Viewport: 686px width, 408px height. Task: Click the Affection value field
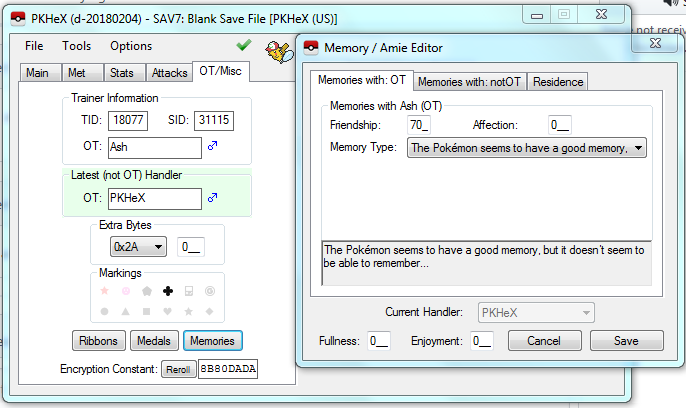click(x=560, y=125)
